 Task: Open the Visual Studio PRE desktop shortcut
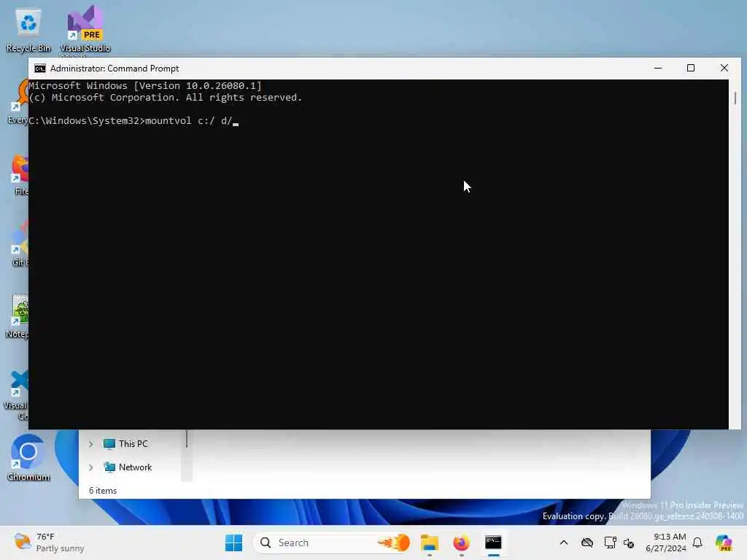(x=85, y=29)
